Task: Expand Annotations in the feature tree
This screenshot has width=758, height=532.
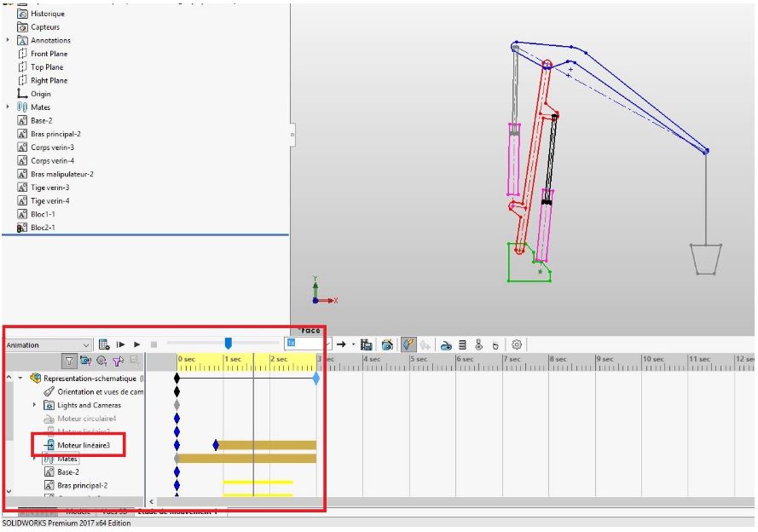Action: [8, 40]
